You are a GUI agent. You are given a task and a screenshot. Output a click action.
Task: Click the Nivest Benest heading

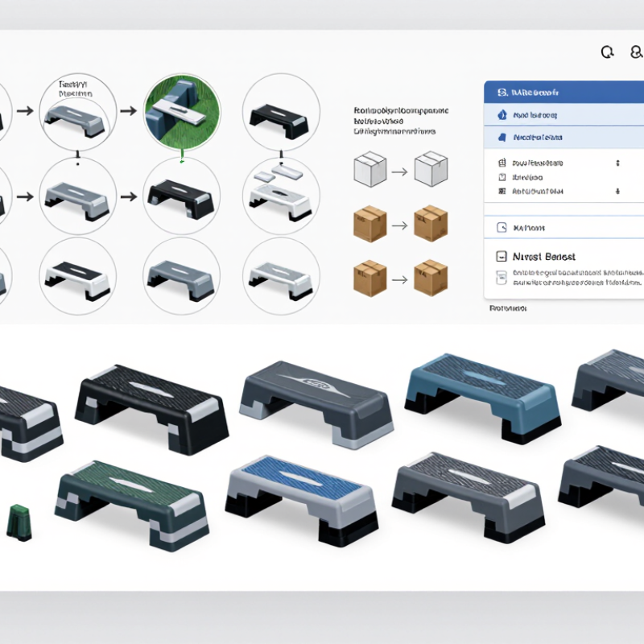coord(544,257)
